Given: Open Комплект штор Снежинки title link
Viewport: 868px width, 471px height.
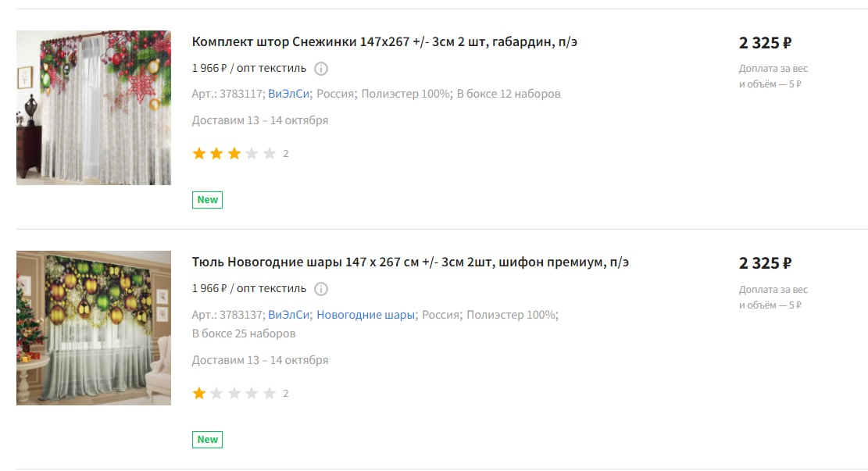Looking at the screenshot, I should pos(384,42).
